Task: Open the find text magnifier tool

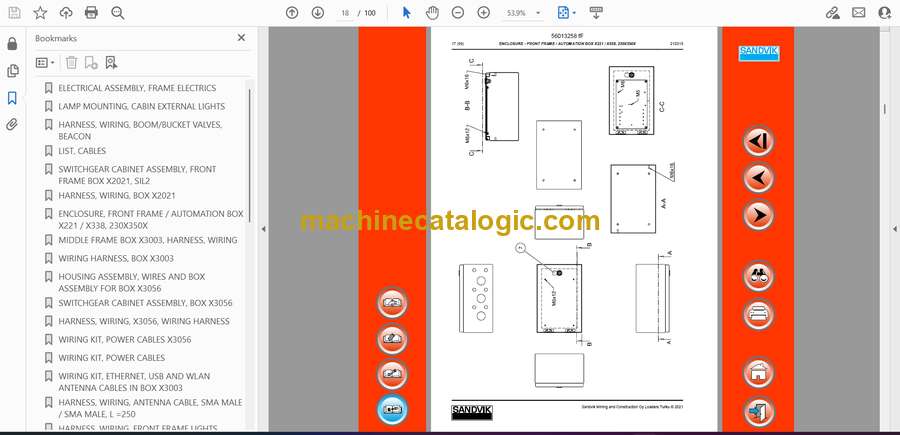Action: point(118,13)
